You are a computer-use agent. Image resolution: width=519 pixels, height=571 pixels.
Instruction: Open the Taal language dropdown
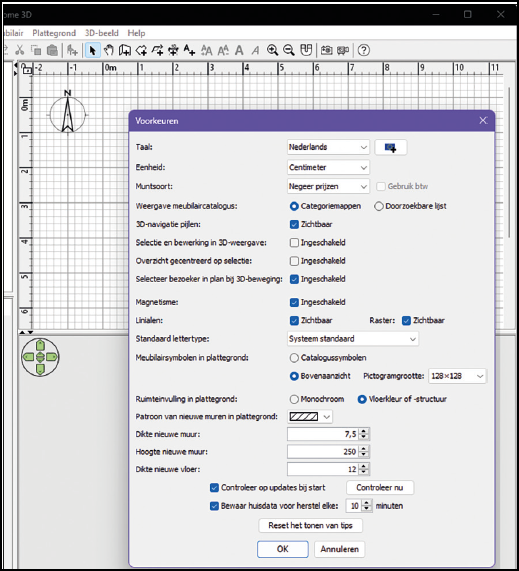click(x=328, y=147)
